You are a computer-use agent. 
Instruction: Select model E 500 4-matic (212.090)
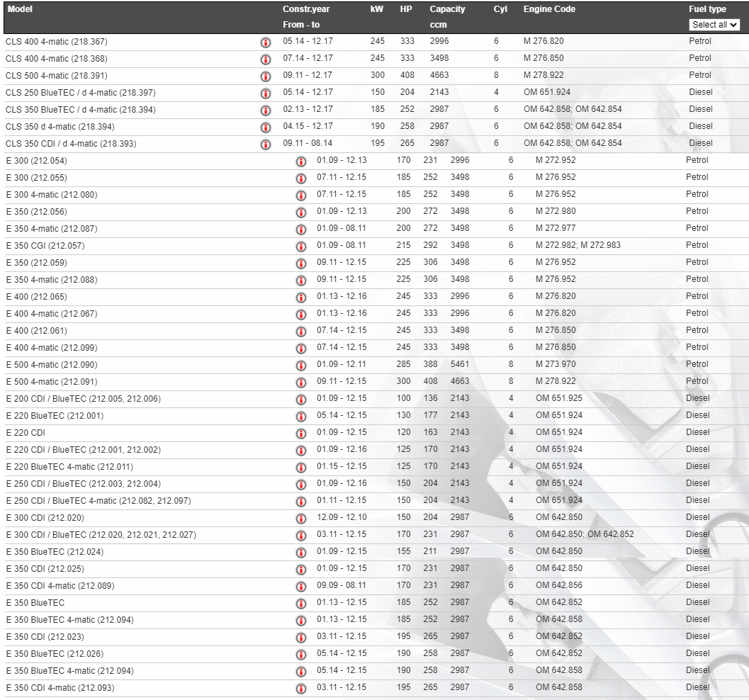tap(52, 365)
